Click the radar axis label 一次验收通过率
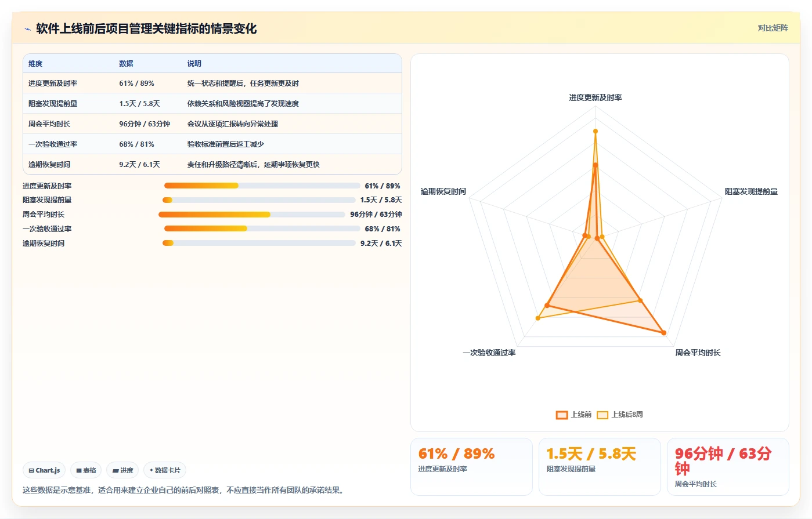Viewport: 812px width, 519px height. 489,353
